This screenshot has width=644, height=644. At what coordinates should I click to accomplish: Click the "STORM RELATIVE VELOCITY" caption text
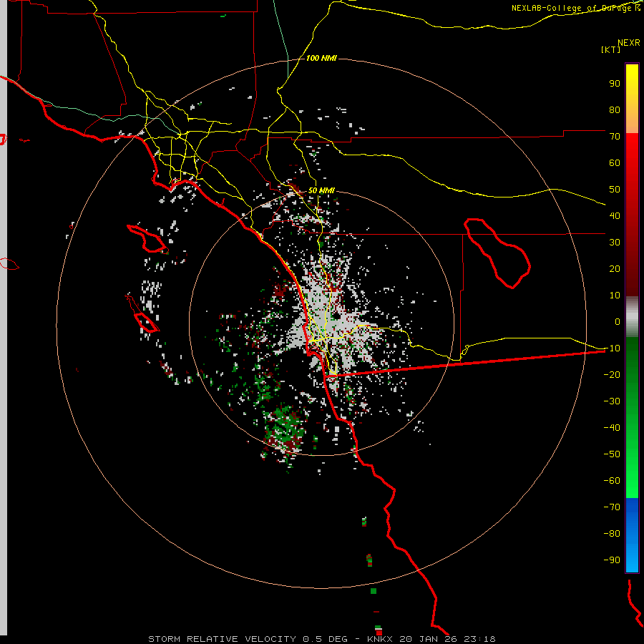click(222, 639)
